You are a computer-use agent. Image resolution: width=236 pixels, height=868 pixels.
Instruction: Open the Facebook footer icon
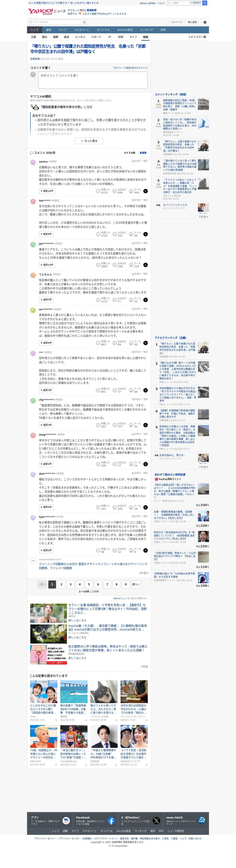[111, 821]
